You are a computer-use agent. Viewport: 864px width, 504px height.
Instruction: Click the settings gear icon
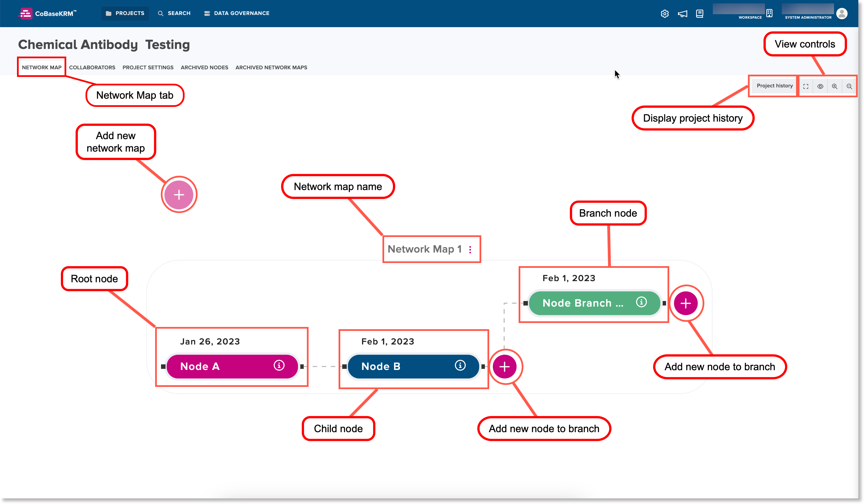pyautogui.click(x=665, y=13)
